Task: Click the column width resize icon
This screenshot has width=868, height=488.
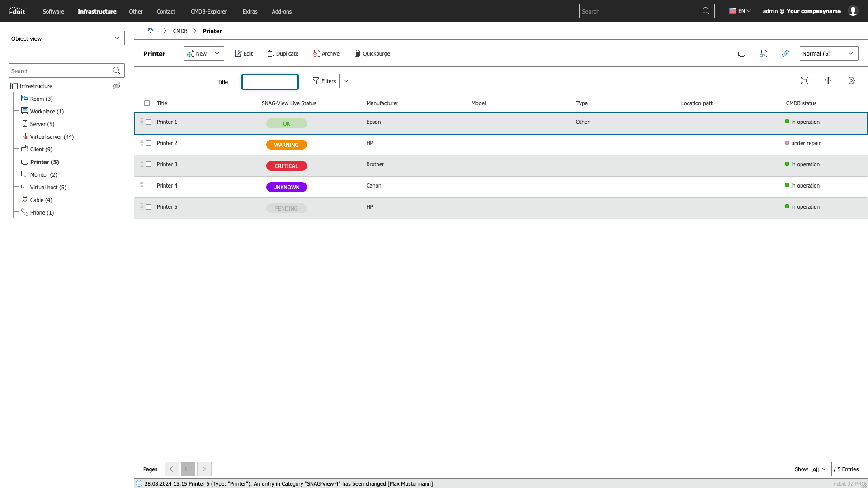Action: point(828,80)
